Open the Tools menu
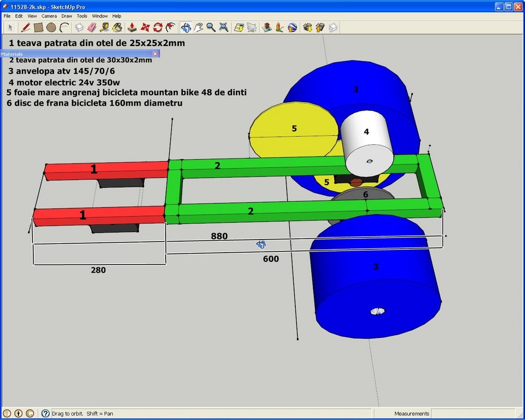Viewport: 525px width, 420px height. 82,16
